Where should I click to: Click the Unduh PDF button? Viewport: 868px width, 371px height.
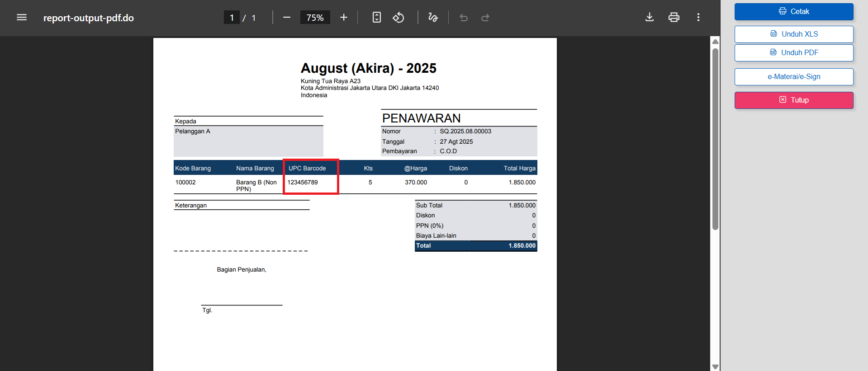click(794, 53)
